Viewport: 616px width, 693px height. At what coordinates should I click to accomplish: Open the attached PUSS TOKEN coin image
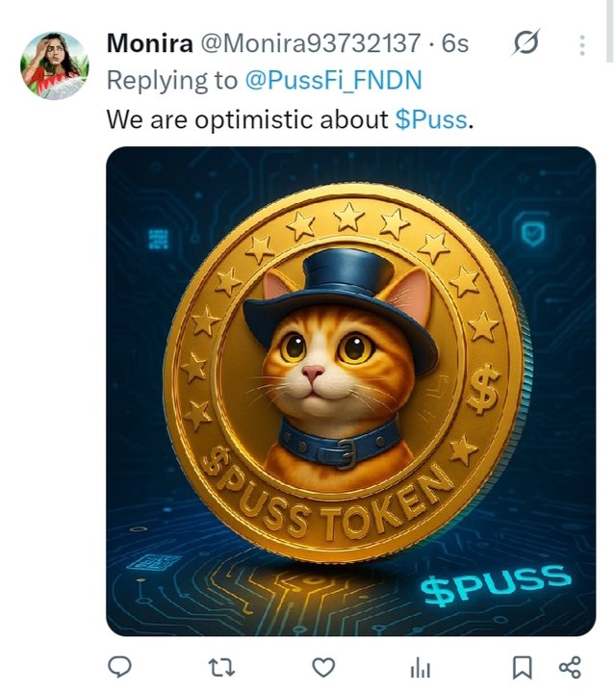[351, 391]
